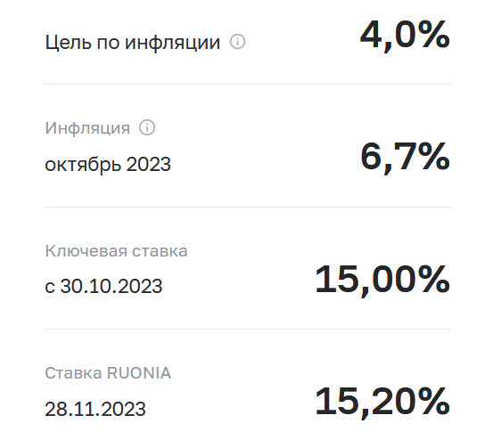
Task: Select the с 30.10.2023 date text
Action: [x=103, y=286]
